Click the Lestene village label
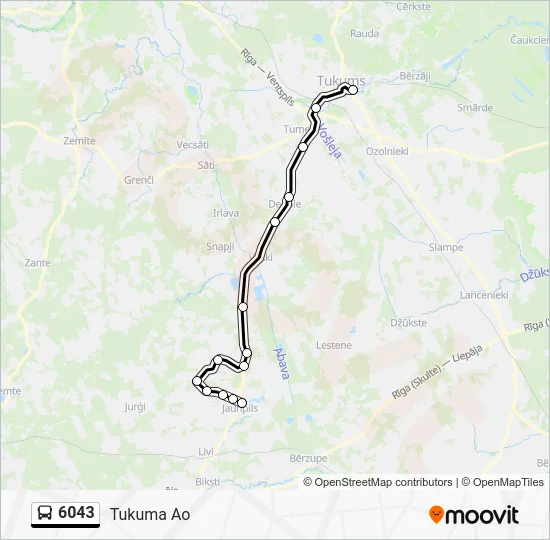This screenshot has width=550, height=540. tap(334, 345)
